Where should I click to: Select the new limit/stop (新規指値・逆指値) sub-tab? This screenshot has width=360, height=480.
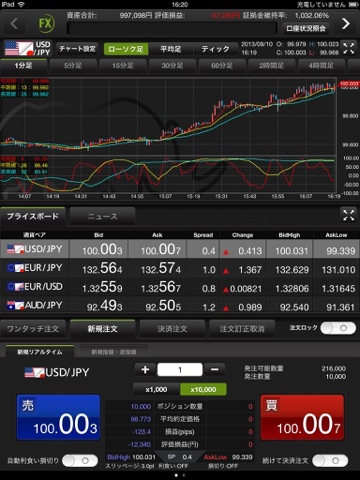pyautogui.click(x=114, y=352)
